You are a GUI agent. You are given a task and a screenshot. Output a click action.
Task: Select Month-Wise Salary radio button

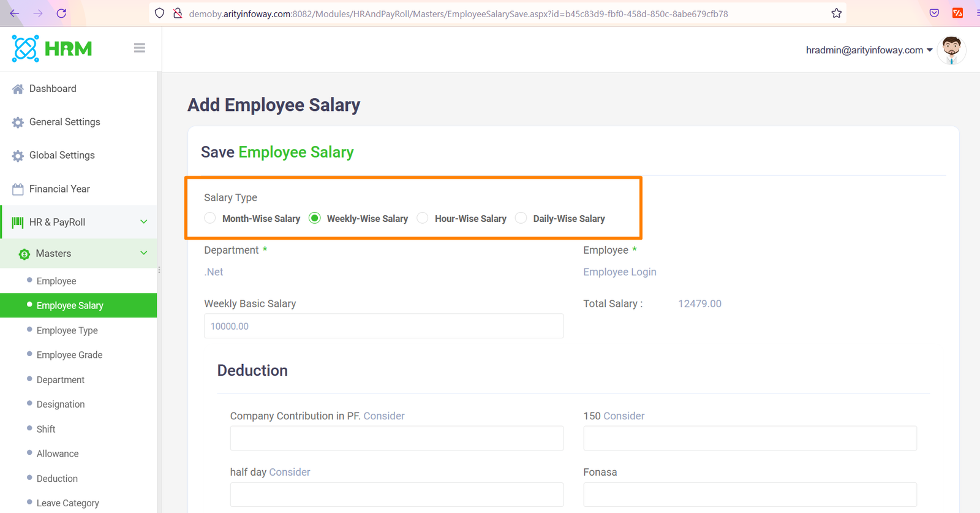210,218
